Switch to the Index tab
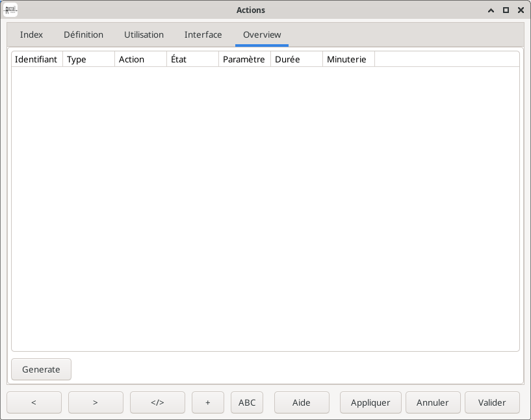Image resolution: width=531 pixels, height=420 pixels. pyautogui.click(x=31, y=35)
